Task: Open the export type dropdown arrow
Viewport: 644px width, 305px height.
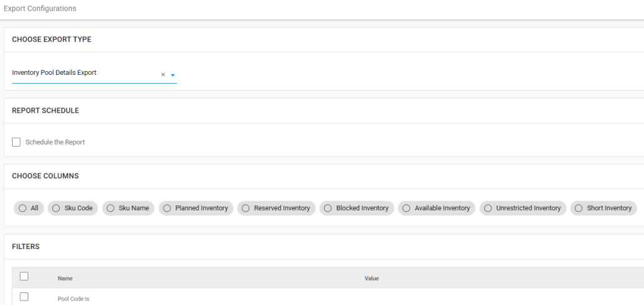Action: pos(173,75)
